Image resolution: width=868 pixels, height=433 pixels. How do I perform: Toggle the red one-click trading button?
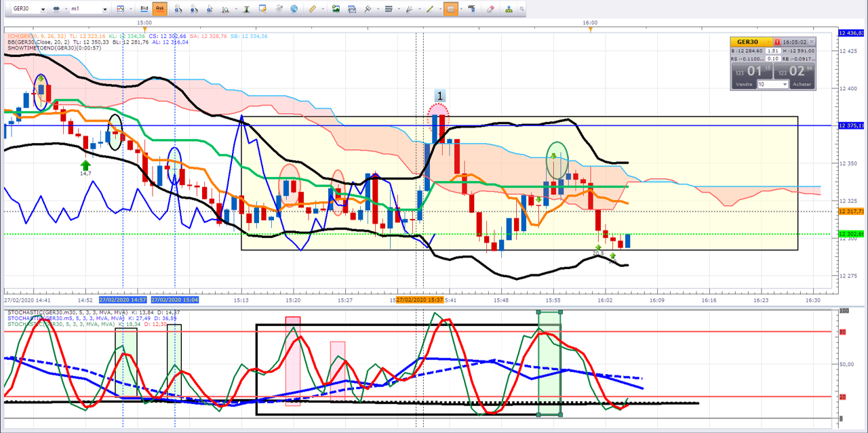tap(777, 42)
